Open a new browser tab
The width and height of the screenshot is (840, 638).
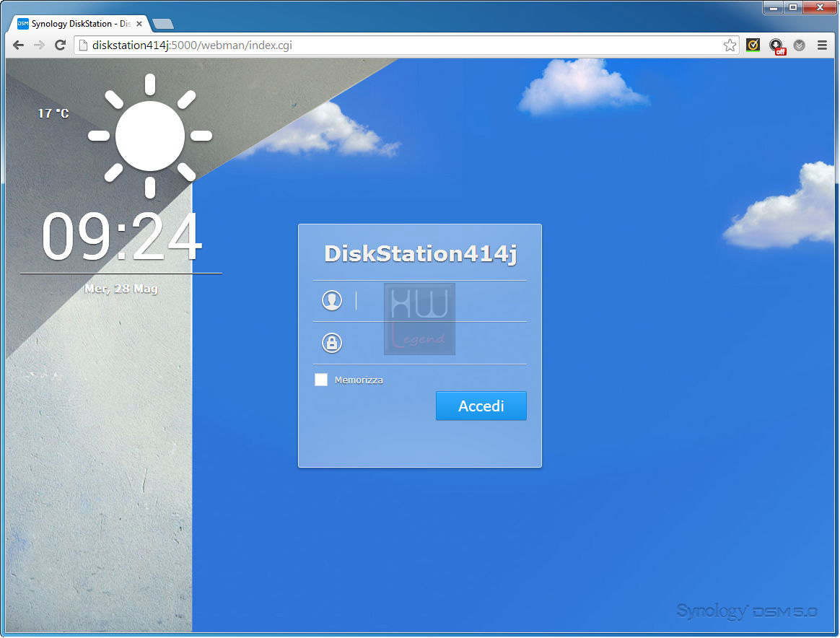coord(163,24)
